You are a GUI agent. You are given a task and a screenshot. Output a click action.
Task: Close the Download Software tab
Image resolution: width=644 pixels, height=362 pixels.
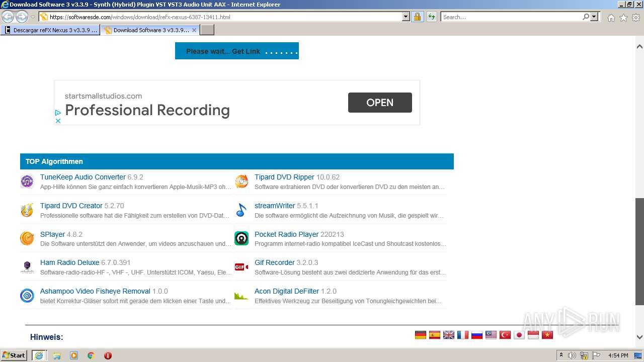(194, 30)
